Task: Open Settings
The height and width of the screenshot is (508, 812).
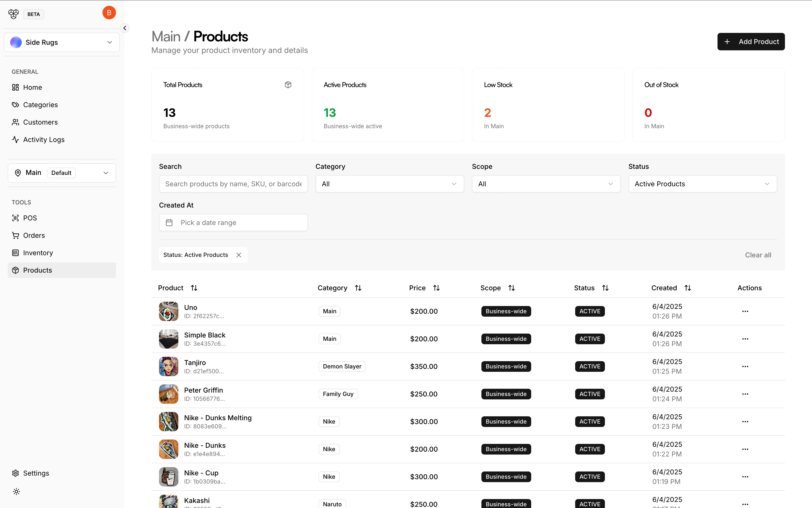Action: pos(62,473)
